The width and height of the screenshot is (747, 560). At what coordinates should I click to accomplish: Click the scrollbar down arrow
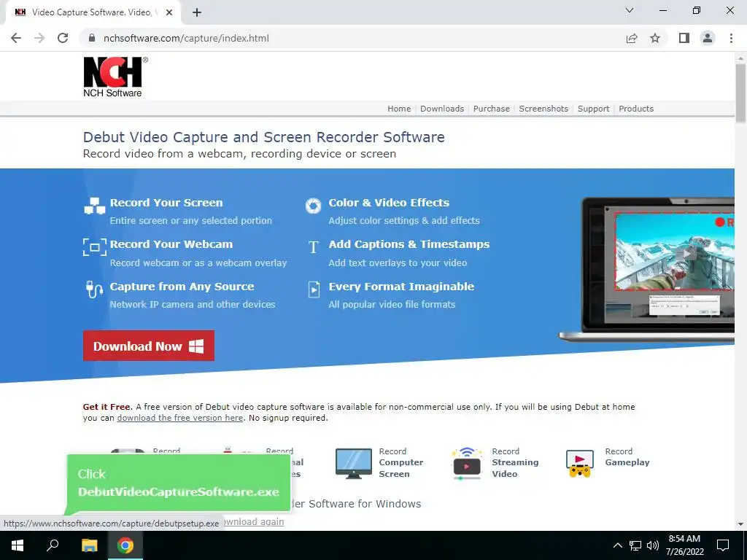[x=741, y=524]
